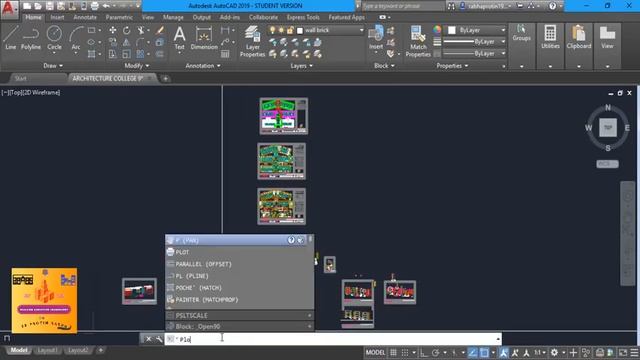Click the Mirror tool icon
The width and height of the screenshot is (640, 360).
(x=127, y=42)
